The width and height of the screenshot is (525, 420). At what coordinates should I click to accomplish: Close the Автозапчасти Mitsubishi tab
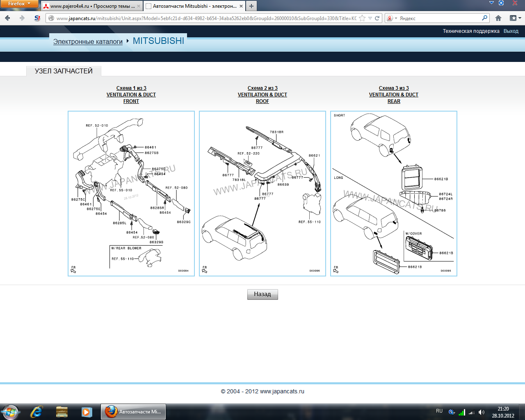[241, 6]
